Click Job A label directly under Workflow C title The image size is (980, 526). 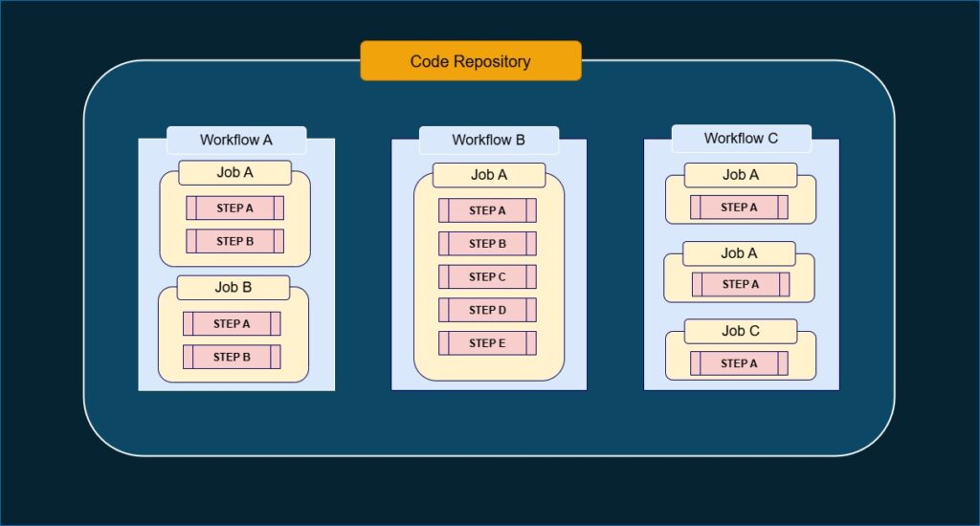[x=741, y=175]
